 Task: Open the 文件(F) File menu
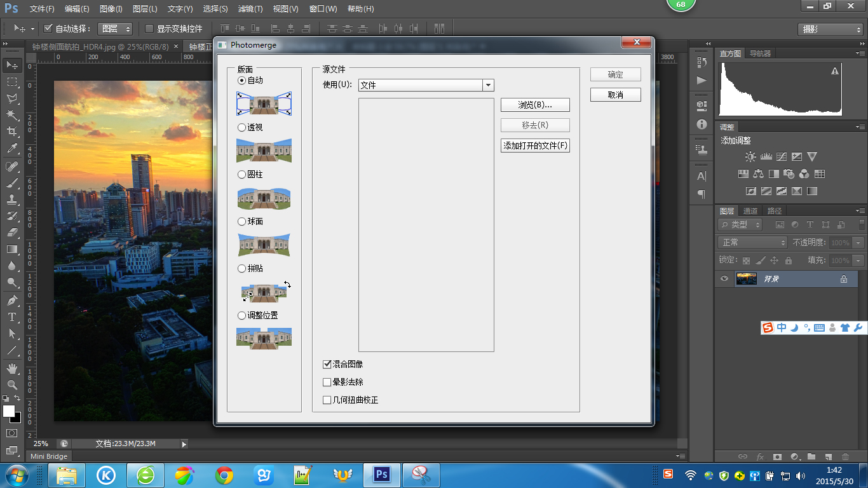tap(42, 9)
